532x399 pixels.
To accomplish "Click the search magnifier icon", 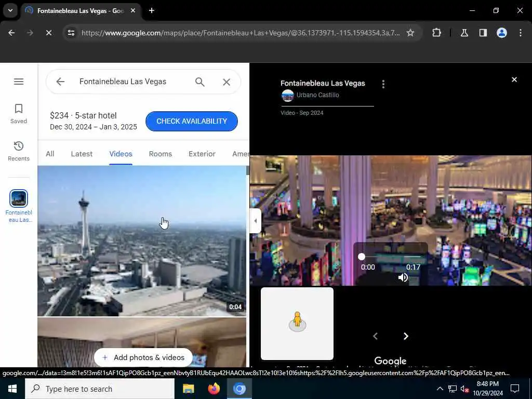I will (200, 82).
